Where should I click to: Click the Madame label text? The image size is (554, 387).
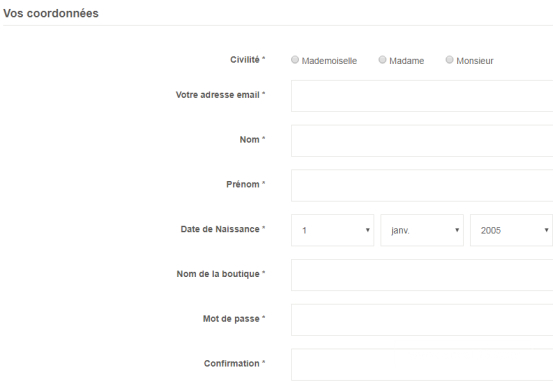407,61
